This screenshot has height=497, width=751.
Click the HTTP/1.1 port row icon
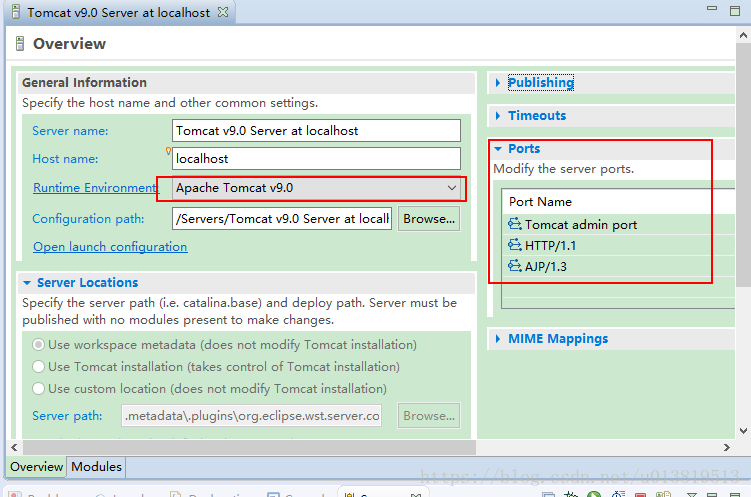click(x=515, y=245)
